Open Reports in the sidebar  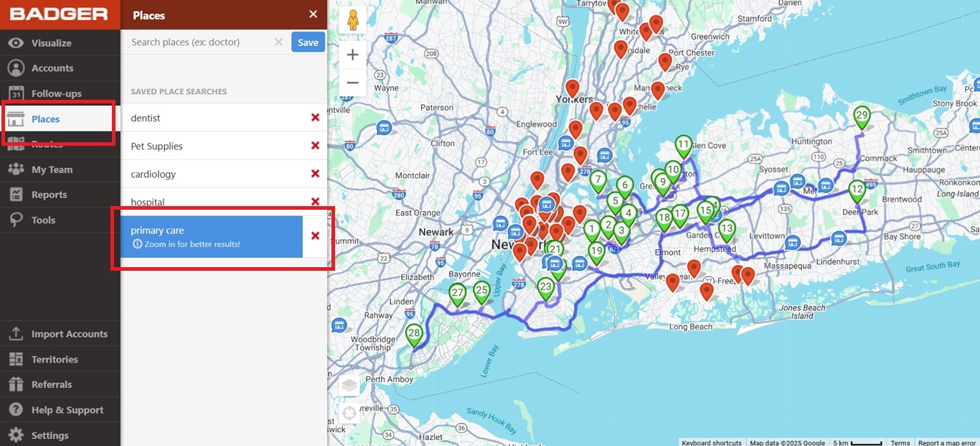[60, 195]
